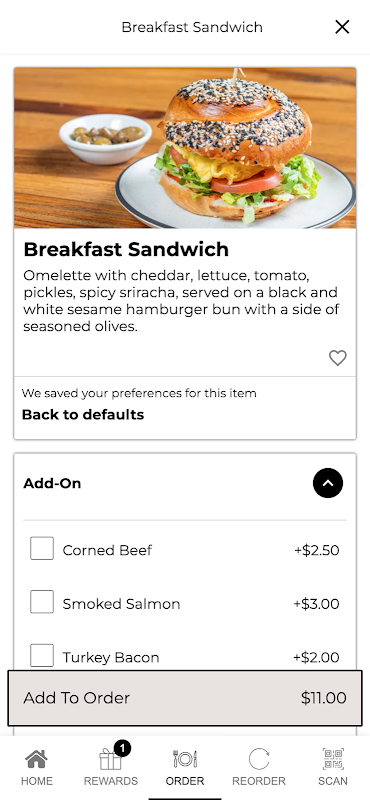Collapse the Add-On section chevron

[x=328, y=483]
